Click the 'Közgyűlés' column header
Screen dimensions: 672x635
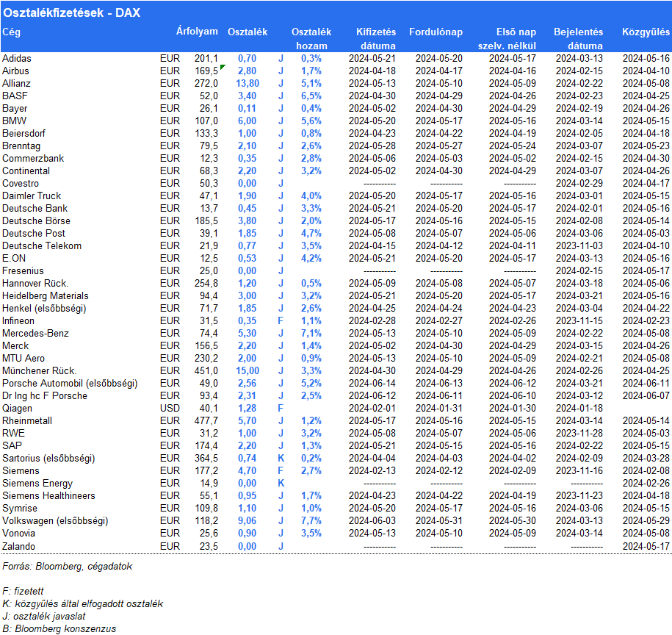pos(646,32)
